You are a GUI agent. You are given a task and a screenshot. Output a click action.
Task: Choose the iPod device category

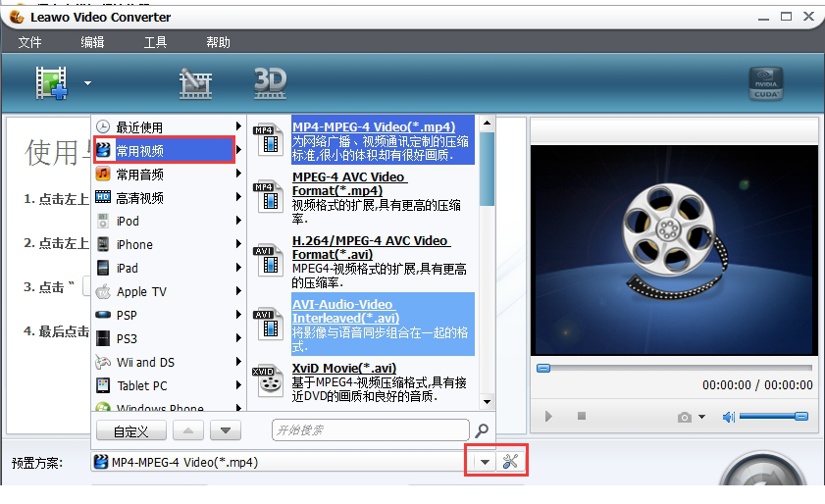[x=168, y=221]
